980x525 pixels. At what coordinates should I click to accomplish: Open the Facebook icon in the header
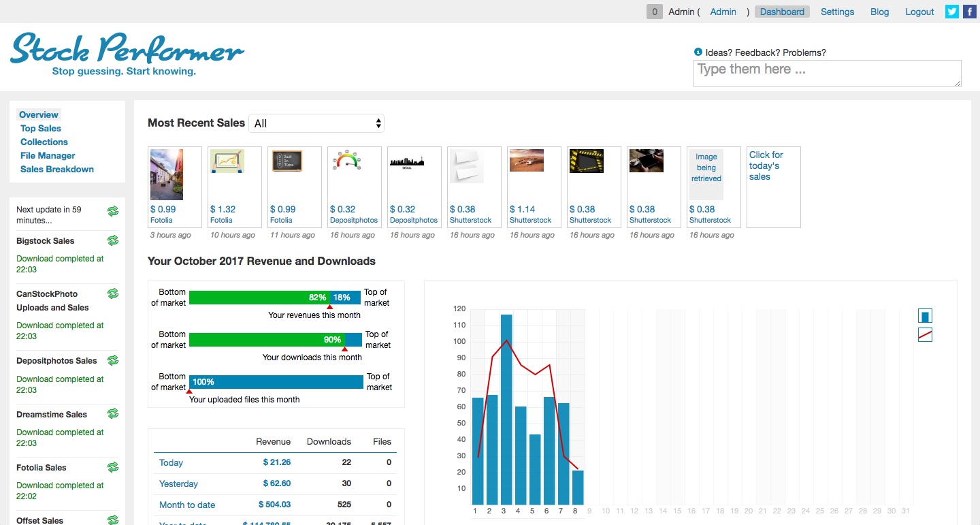(970, 12)
